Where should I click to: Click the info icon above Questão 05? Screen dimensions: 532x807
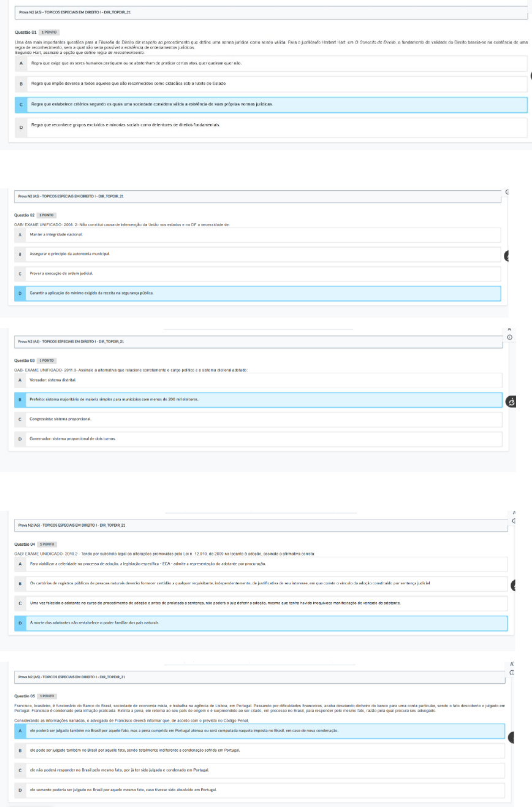512,673
